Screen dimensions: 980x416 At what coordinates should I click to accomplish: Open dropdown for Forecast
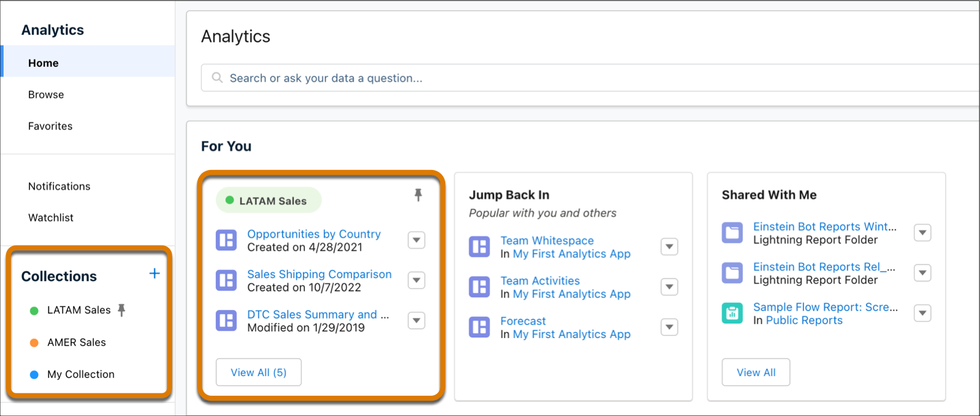coord(670,327)
